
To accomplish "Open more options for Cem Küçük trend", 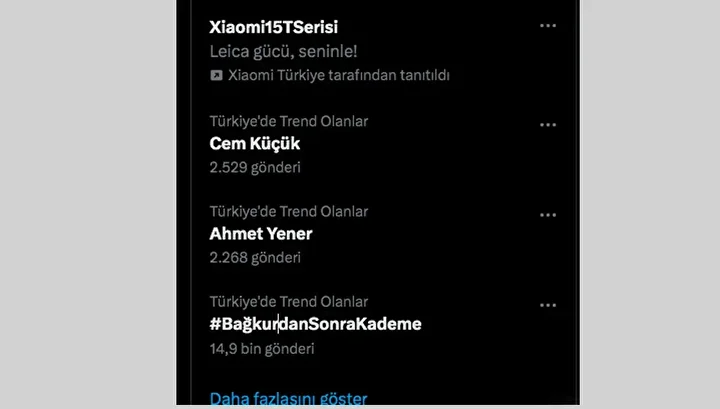I will pos(548,125).
